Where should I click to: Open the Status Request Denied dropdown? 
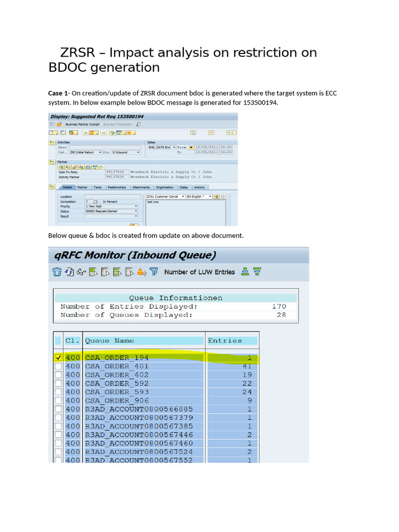tap(111, 211)
